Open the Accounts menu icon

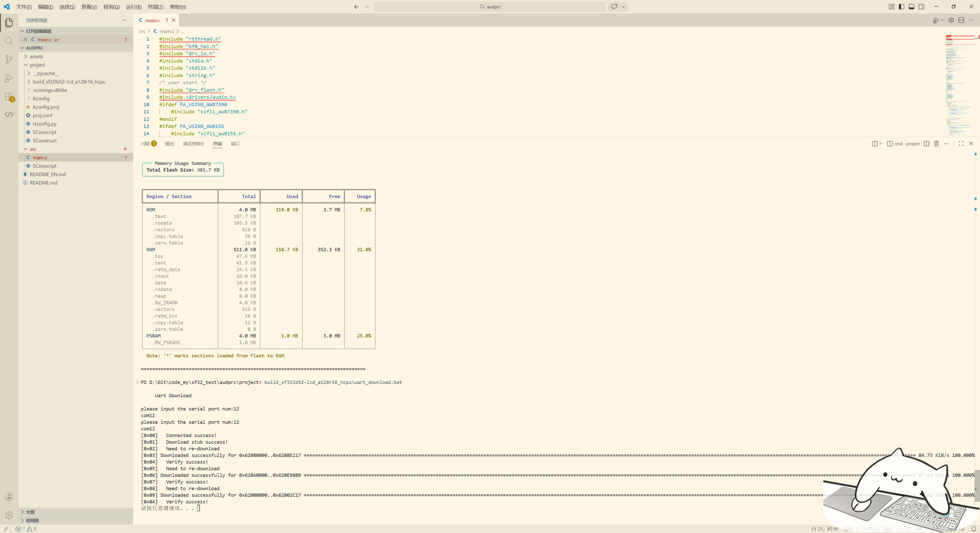pyautogui.click(x=9, y=497)
